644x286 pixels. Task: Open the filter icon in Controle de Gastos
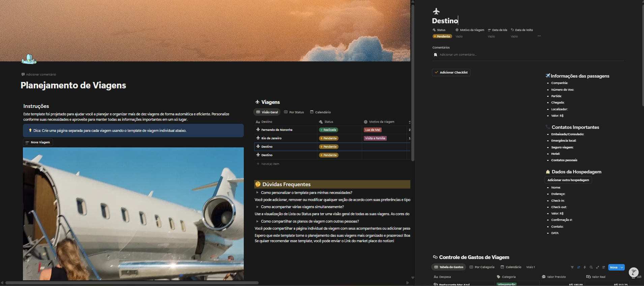tap(572, 267)
